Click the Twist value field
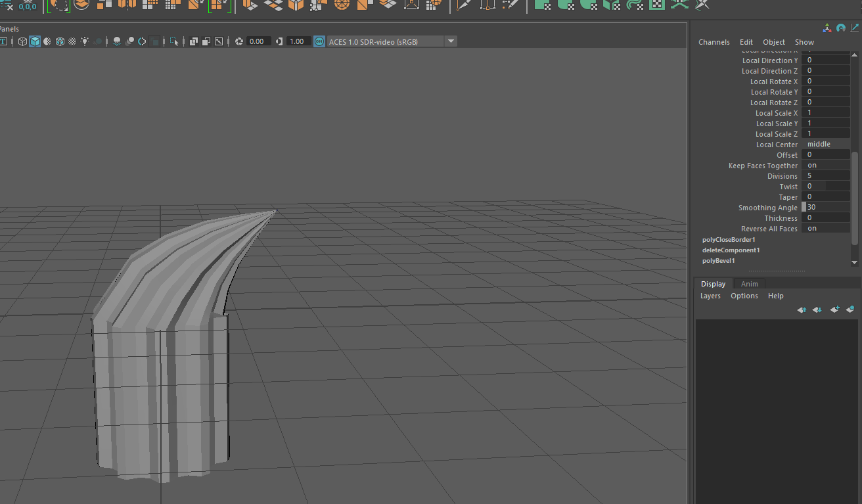Viewport: 862px width, 504px height. [x=826, y=186]
